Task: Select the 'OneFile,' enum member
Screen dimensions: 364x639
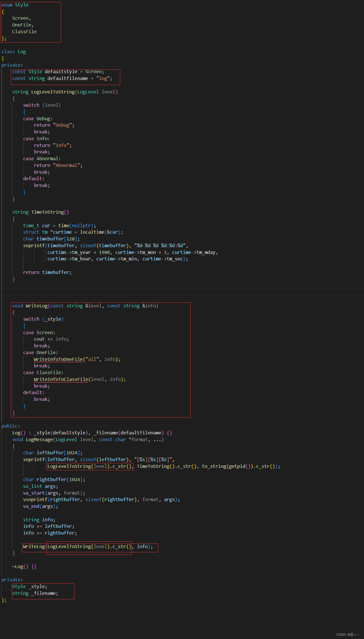Action: 23,25
